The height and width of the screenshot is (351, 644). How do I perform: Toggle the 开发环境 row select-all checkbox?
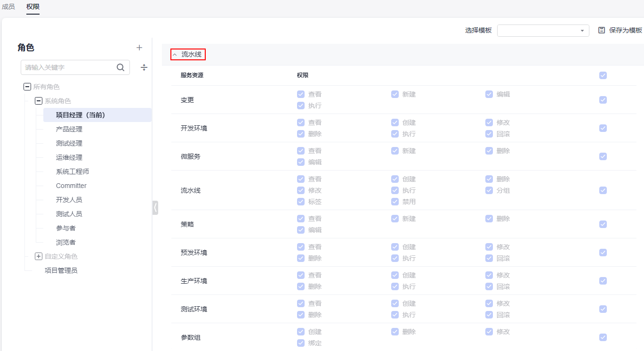(603, 128)
